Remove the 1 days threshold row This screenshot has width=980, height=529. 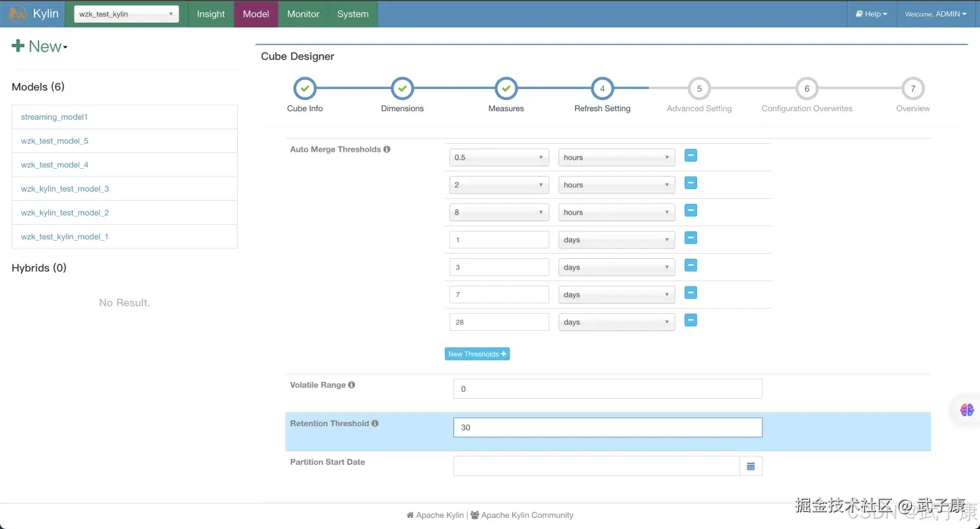click(x=691, y=238)
